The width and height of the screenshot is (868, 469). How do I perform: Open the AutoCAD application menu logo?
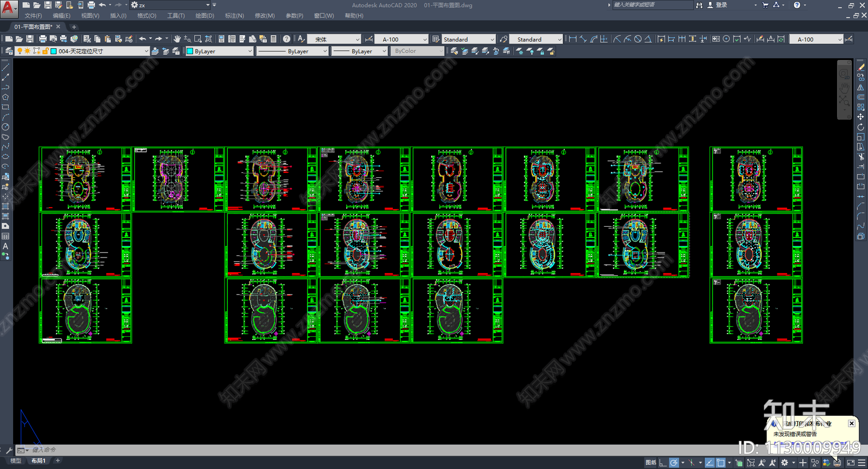(9, 9)
